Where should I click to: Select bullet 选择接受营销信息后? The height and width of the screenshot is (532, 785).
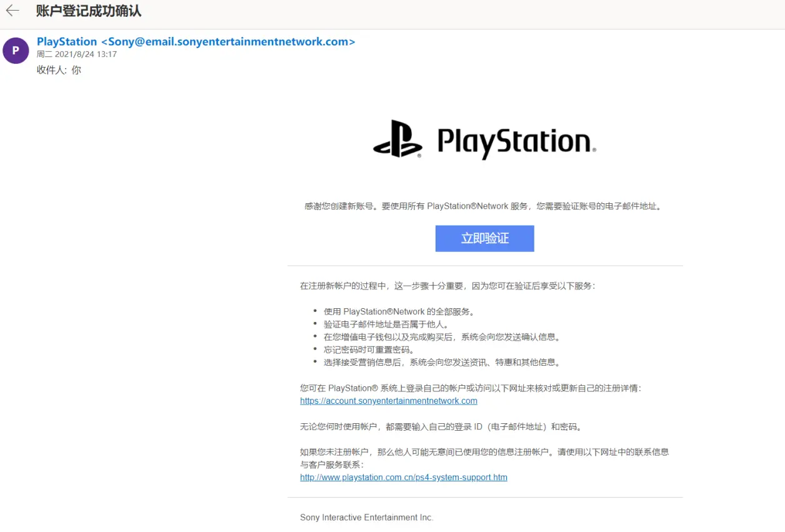click(442, 362)
